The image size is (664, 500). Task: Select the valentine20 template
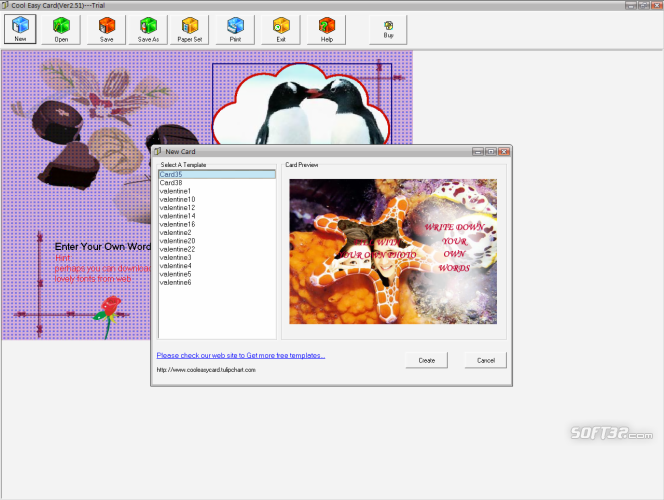pyautogui.click(x=217, y=241)
